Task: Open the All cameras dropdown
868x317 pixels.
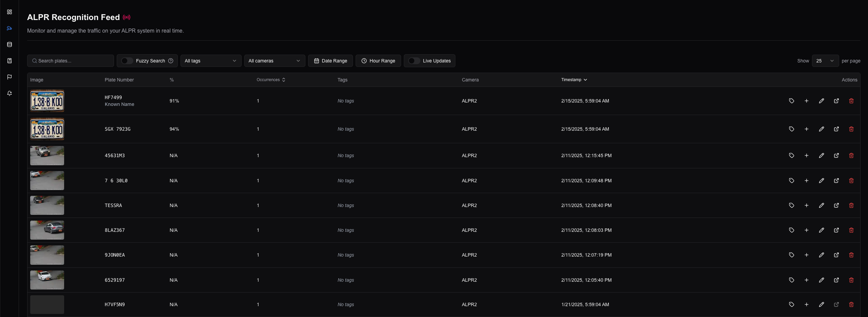Action: point(274,61)
